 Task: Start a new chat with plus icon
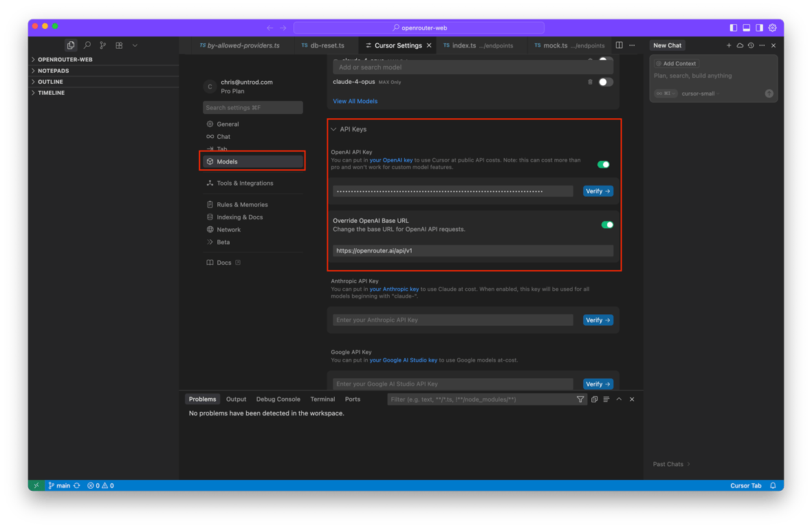pyautogui.click(x=729, y=45)
